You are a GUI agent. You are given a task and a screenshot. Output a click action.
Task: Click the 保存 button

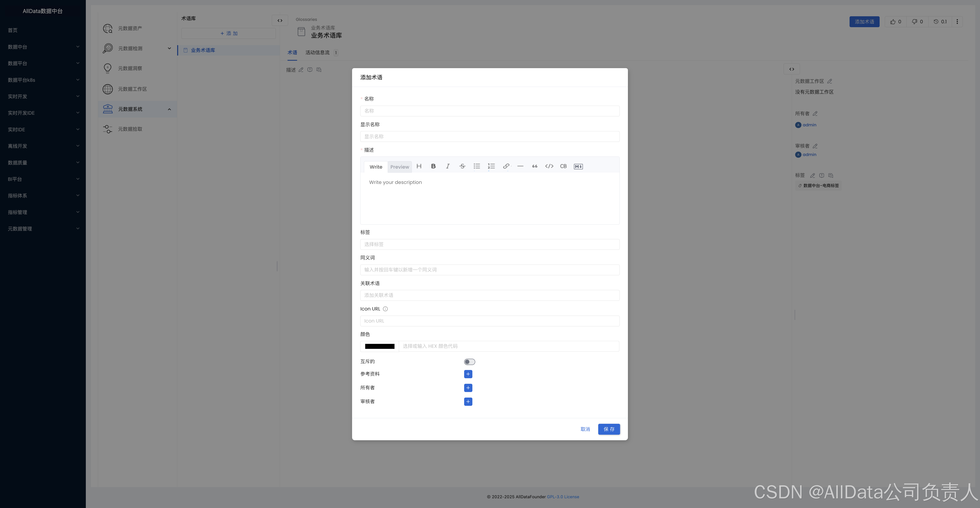609,429
